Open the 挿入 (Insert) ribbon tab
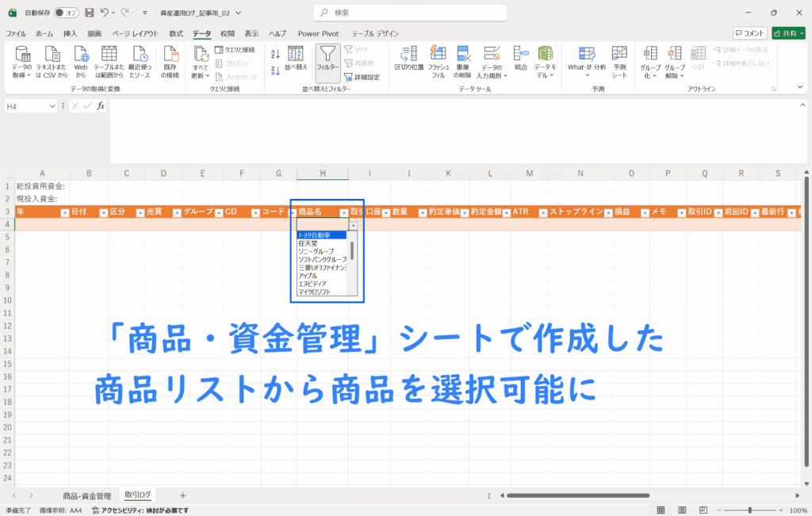 click(x=71, y=33)
